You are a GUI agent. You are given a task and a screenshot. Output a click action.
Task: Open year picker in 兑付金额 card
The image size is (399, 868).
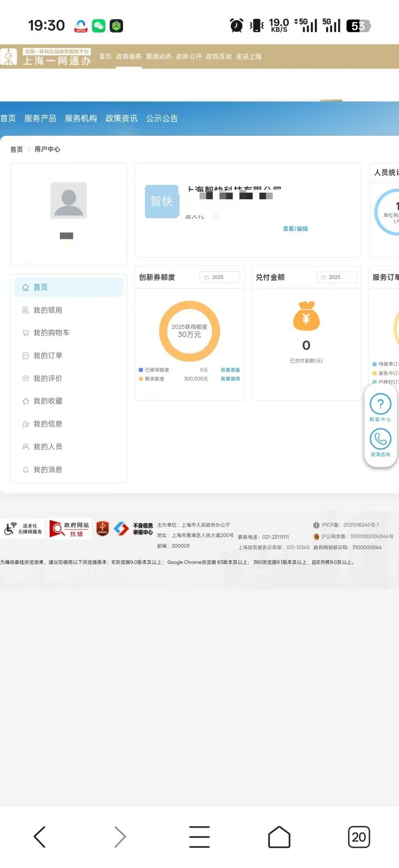[x=336, y=277]
